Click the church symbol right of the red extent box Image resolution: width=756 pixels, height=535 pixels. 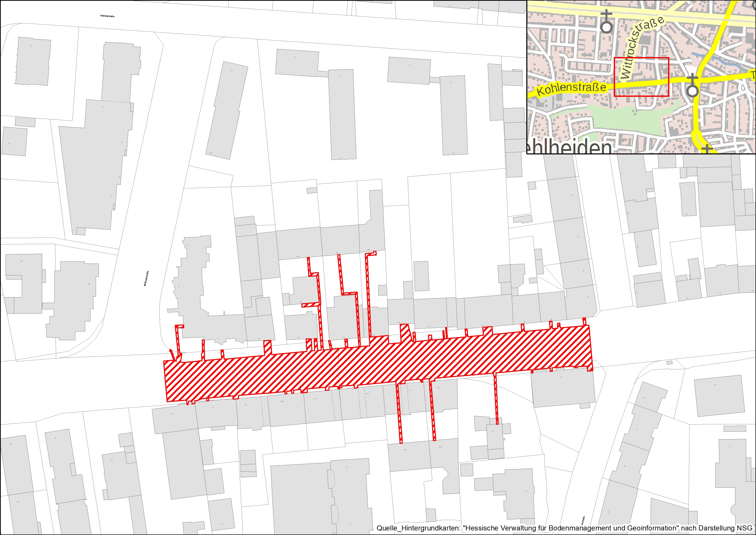coord(692,86)
